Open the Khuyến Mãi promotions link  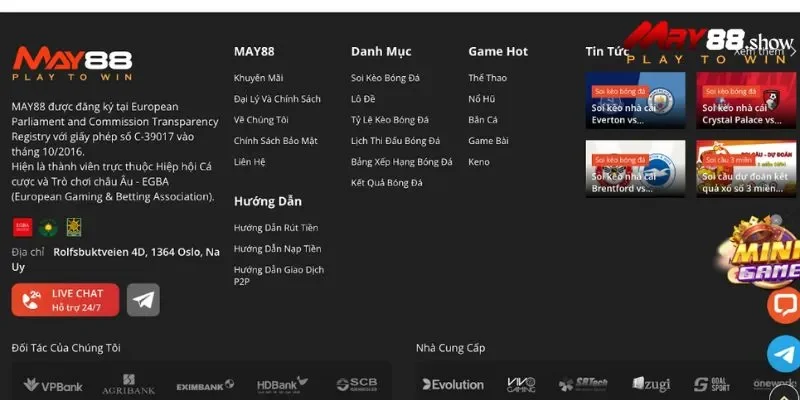coord(258,78)
